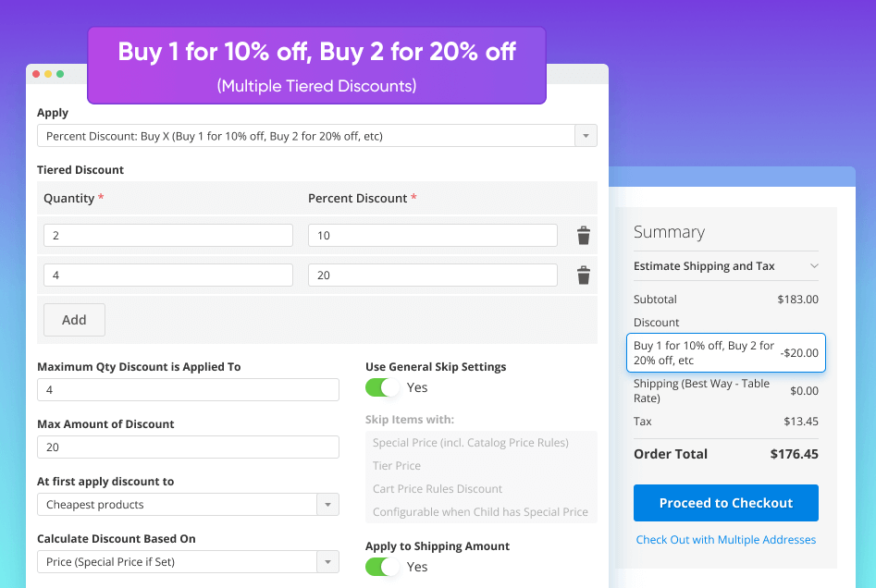Click first row Percent Discount field showing 10
876x588 pixels.
[x=432, y=236]
